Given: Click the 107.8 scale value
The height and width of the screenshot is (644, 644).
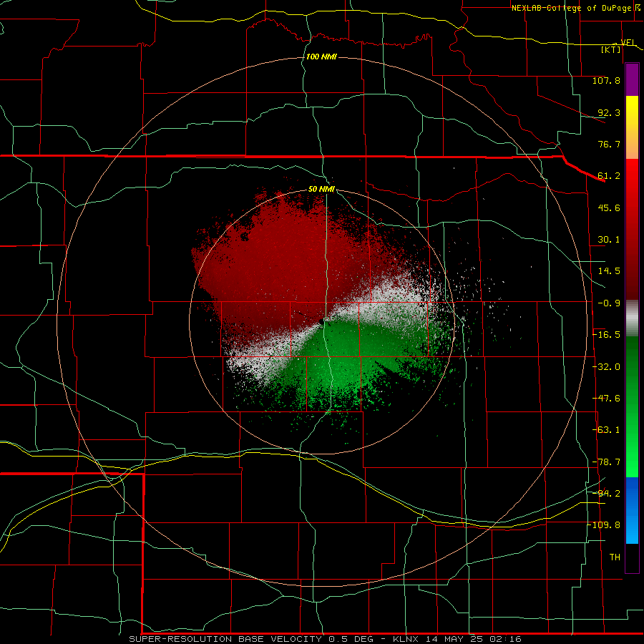Looking at the screenshot, I should [606, 80].
